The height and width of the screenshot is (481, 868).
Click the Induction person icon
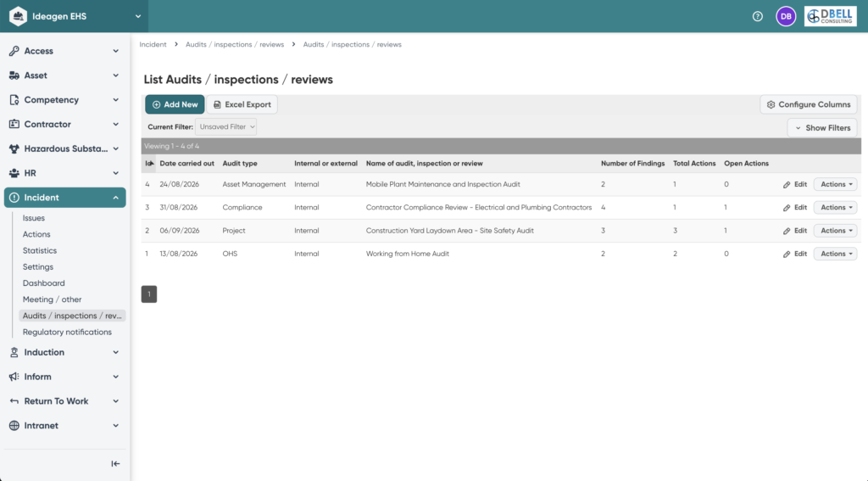[x=14, y=352]
